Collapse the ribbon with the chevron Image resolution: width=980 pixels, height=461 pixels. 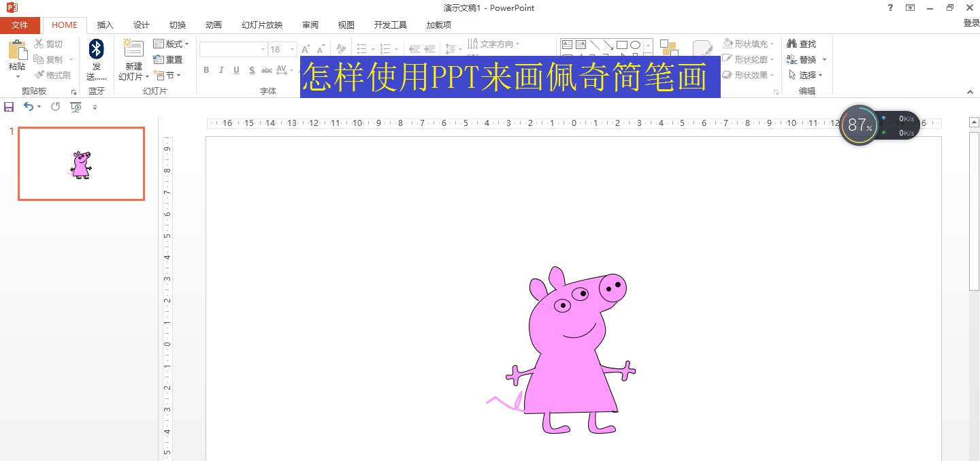970,91
